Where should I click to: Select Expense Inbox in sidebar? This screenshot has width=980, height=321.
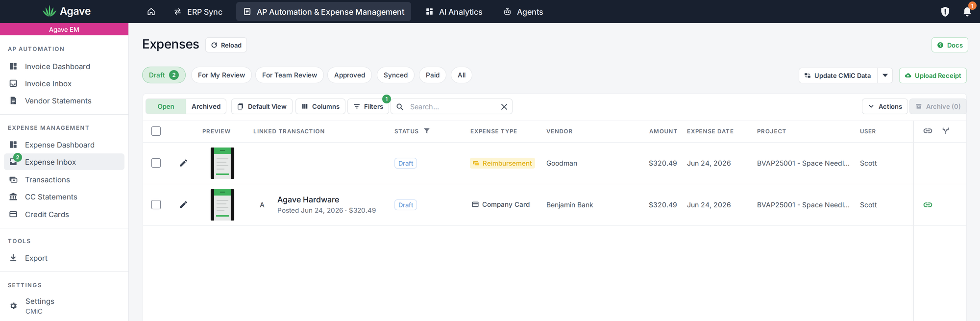64,162
